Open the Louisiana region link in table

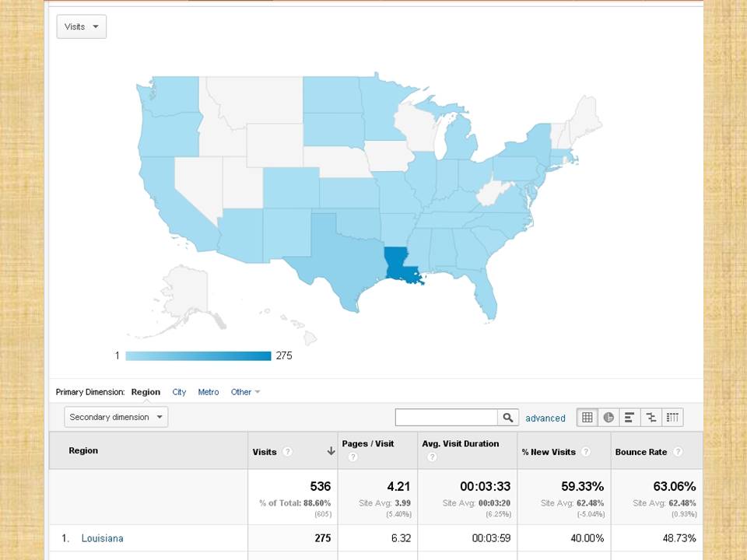click(x=102, y=538)
